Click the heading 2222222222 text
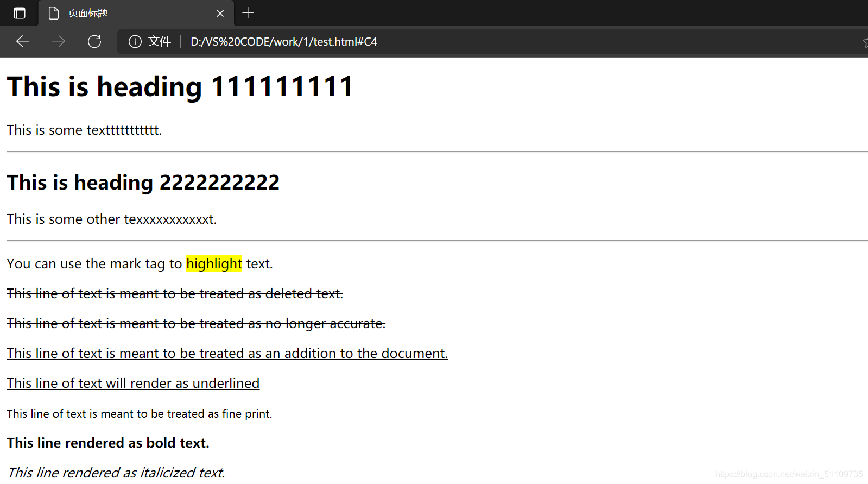The width and height of the screenshot is (868, 484). pos(143,183)
